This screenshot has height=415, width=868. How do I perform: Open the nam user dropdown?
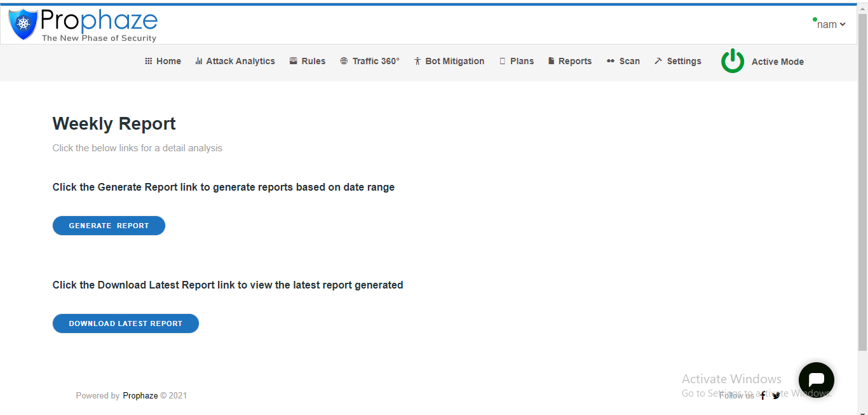830,24
